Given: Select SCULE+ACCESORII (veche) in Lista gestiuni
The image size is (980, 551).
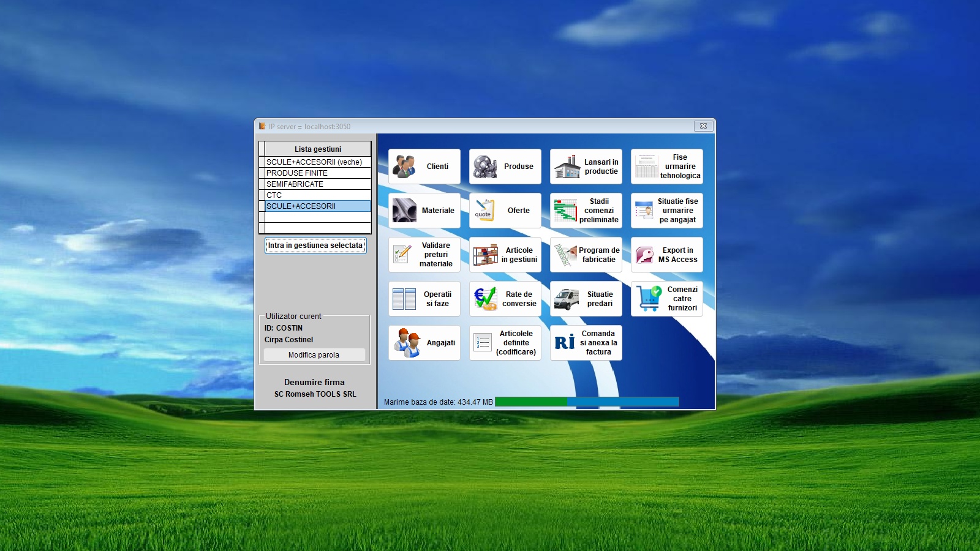Looking at the screenshot, I should (318, 162).
